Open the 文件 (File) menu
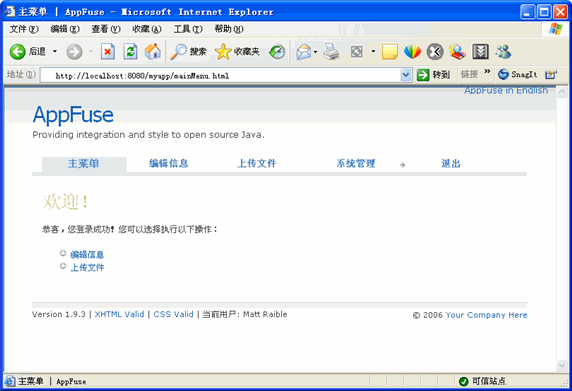Viewport: 572px width, 391px height. click(24, 29)
